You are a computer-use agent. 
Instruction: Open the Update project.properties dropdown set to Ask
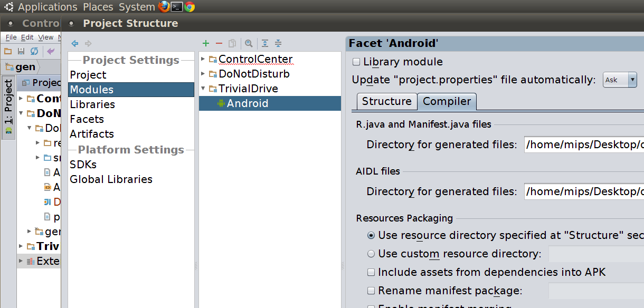point(620,80)
